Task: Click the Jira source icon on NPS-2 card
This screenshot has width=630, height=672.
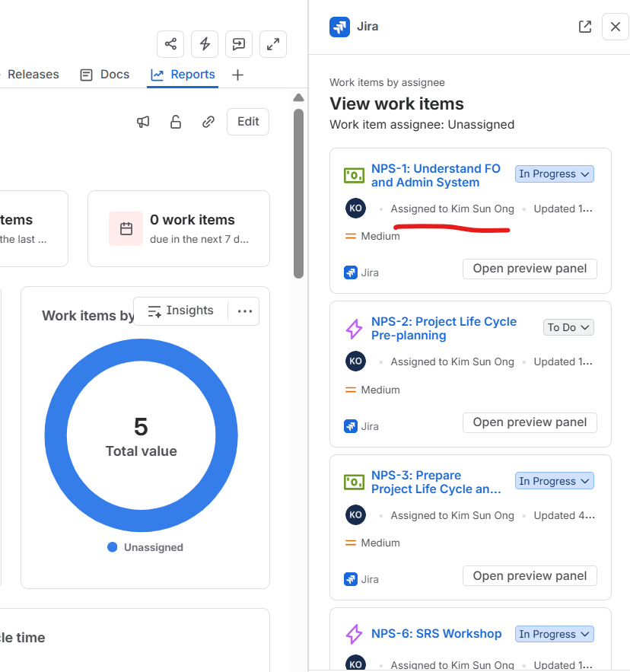Action: click(x=351, y=426)
